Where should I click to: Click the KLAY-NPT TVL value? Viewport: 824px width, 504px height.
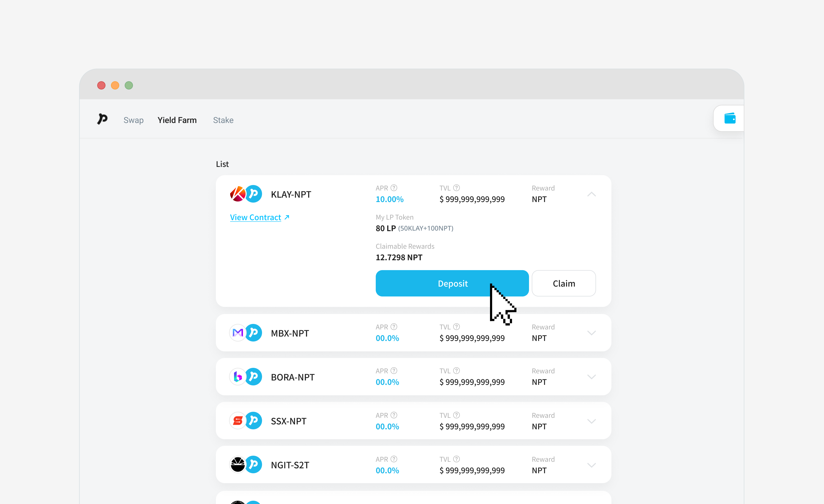click(472, 199)
